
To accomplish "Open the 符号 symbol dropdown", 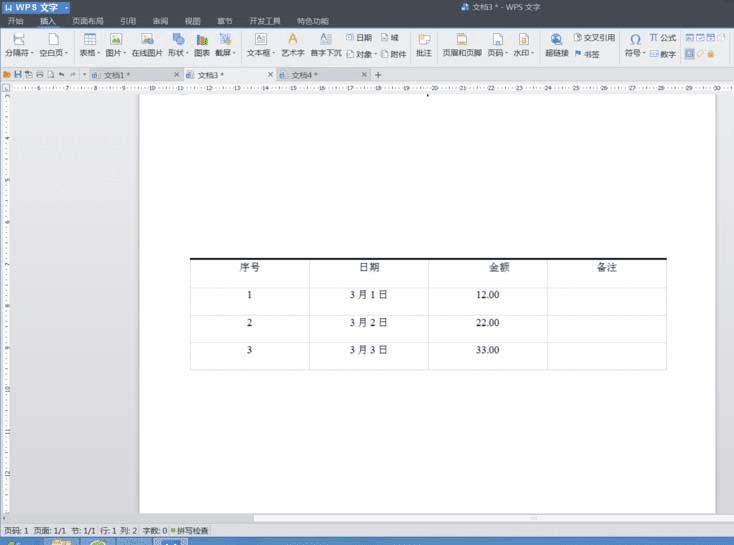I will coord(635,53).
